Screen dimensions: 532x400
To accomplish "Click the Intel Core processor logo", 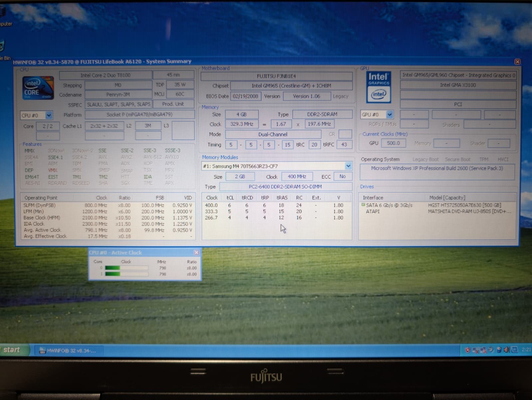I will pos(38,88).
